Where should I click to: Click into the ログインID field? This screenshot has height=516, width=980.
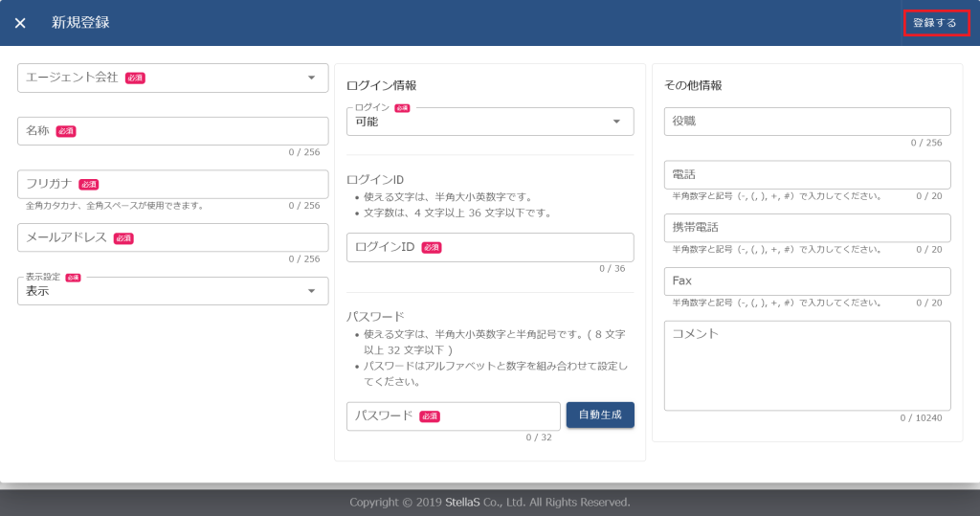click(x=489, y=247)
